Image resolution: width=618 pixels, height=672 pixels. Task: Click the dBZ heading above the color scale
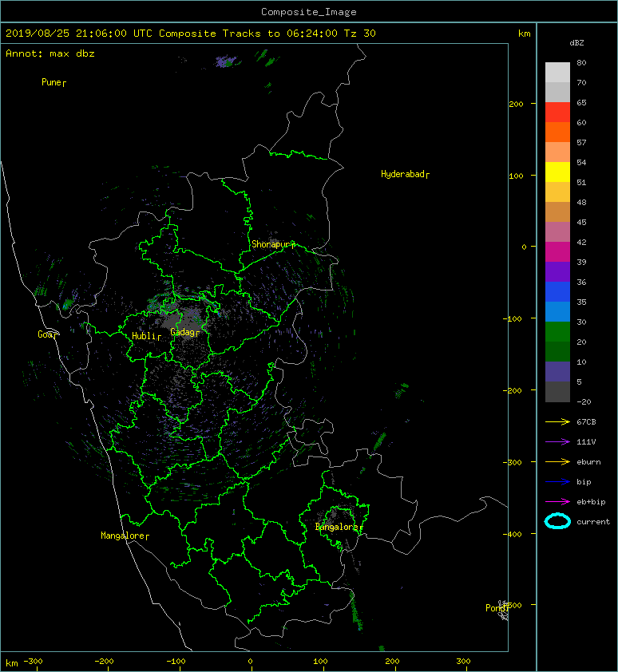(x=576, y=43)
